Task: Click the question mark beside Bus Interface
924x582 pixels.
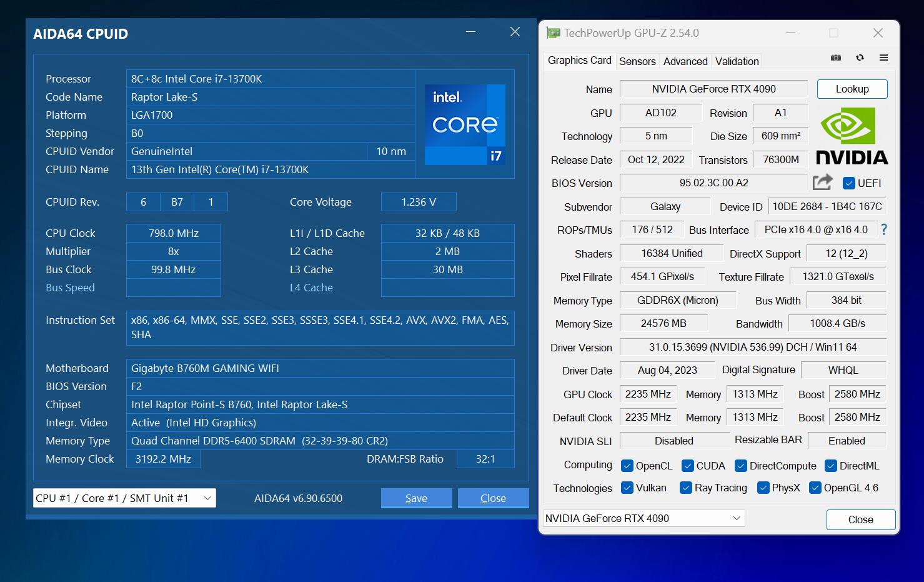Action: [x=884, y=229]
